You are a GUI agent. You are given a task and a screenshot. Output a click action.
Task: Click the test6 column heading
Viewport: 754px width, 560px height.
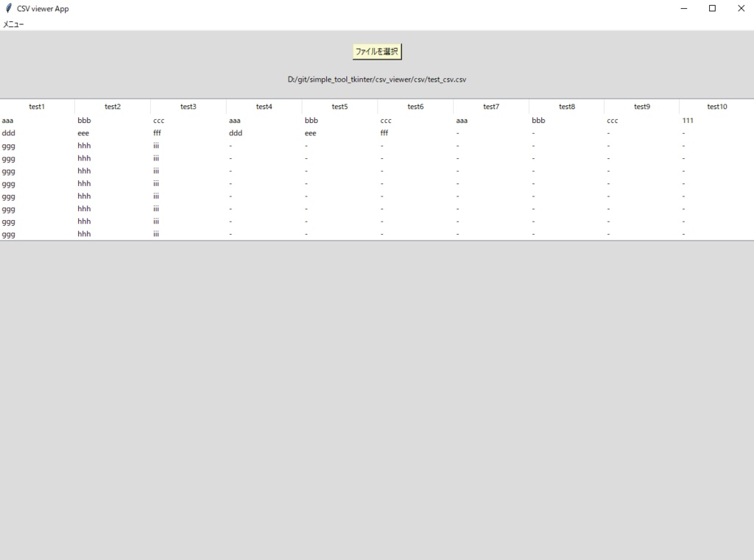click(x=415, y=107)
